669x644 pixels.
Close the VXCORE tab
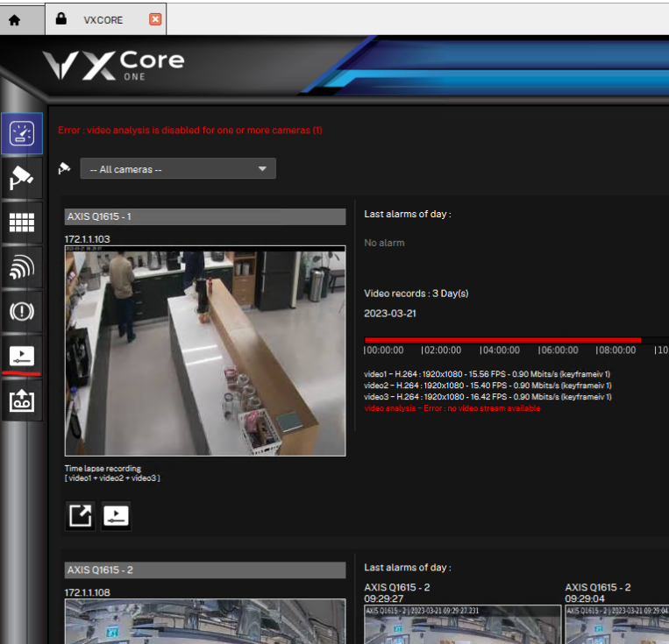155,19
